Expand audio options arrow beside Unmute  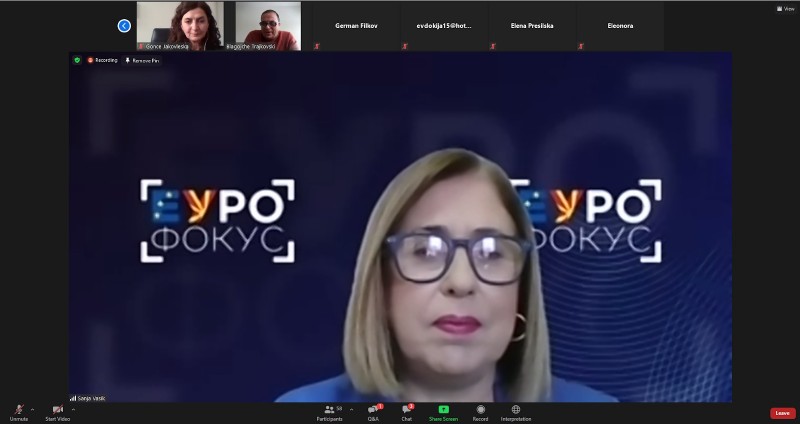point(32,408)
